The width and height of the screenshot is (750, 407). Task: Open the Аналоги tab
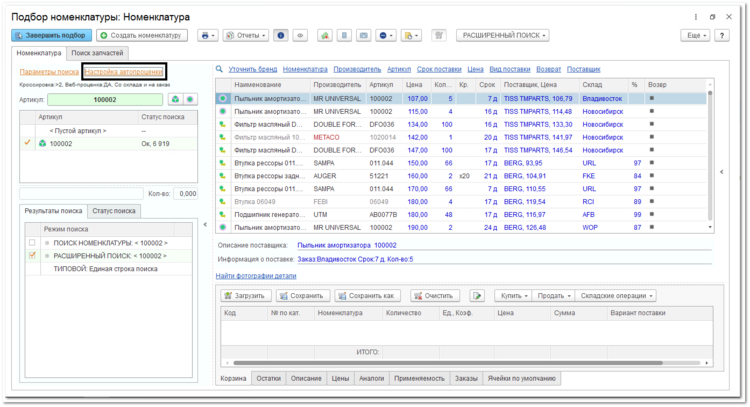[371, 379]
